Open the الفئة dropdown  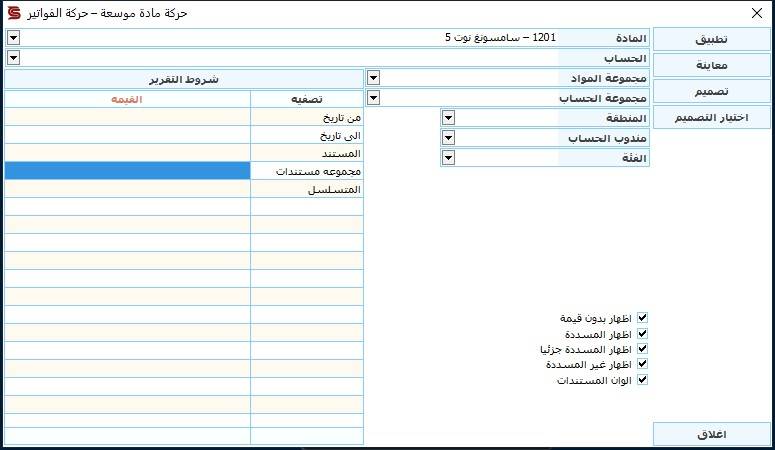[448, 158]
